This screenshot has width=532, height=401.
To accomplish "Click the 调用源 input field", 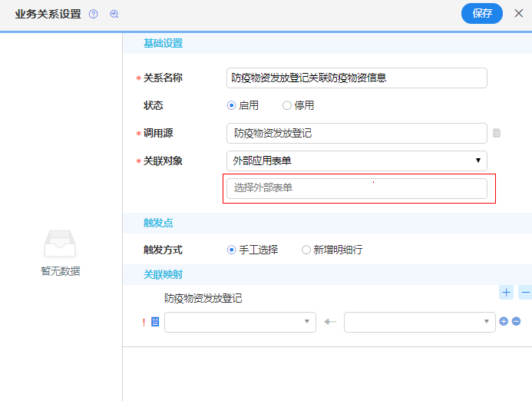I will (x=357, y=133).
